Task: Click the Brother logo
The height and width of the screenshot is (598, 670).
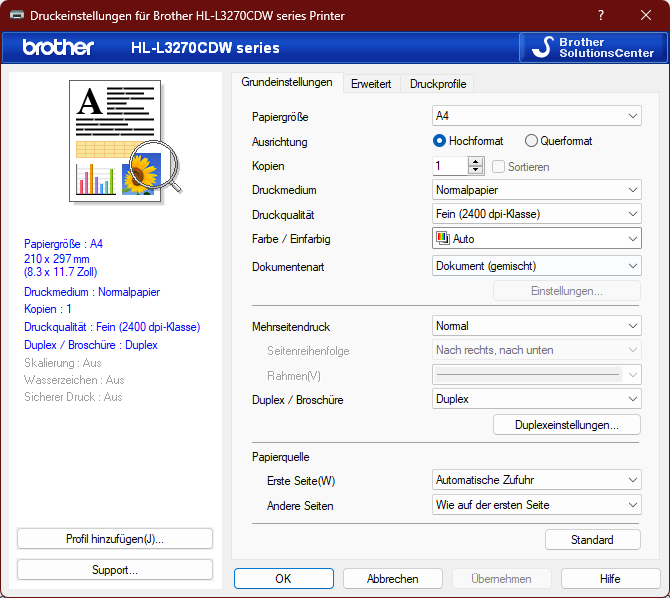Action: pos(58,47)
